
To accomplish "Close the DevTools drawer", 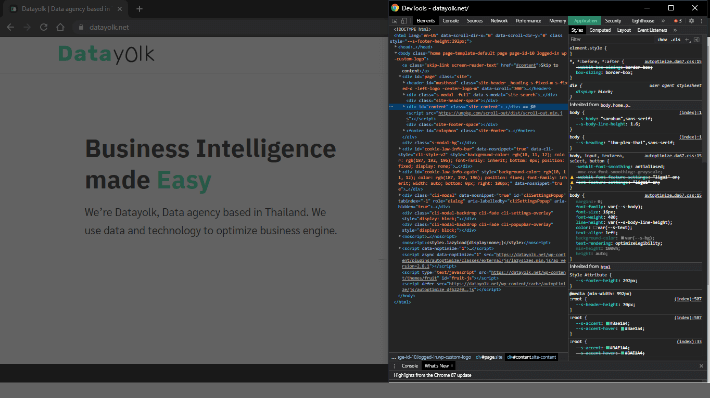I will coord(701,366).
